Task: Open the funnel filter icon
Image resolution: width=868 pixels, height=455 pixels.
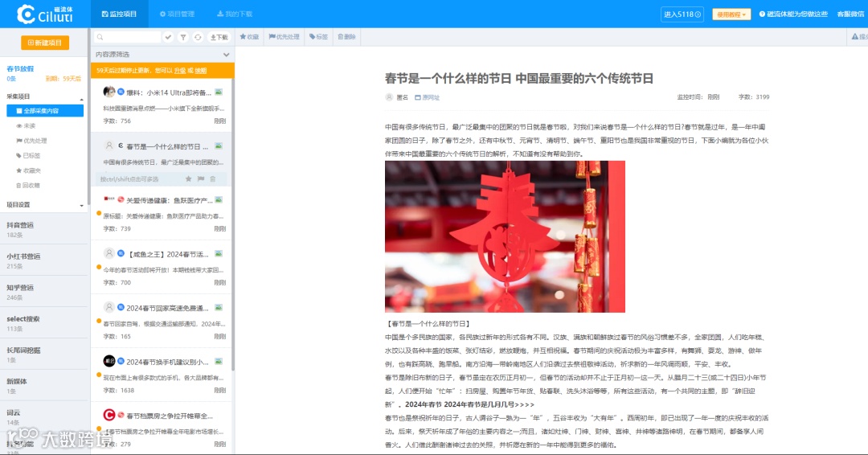Action: coord(183,37)
